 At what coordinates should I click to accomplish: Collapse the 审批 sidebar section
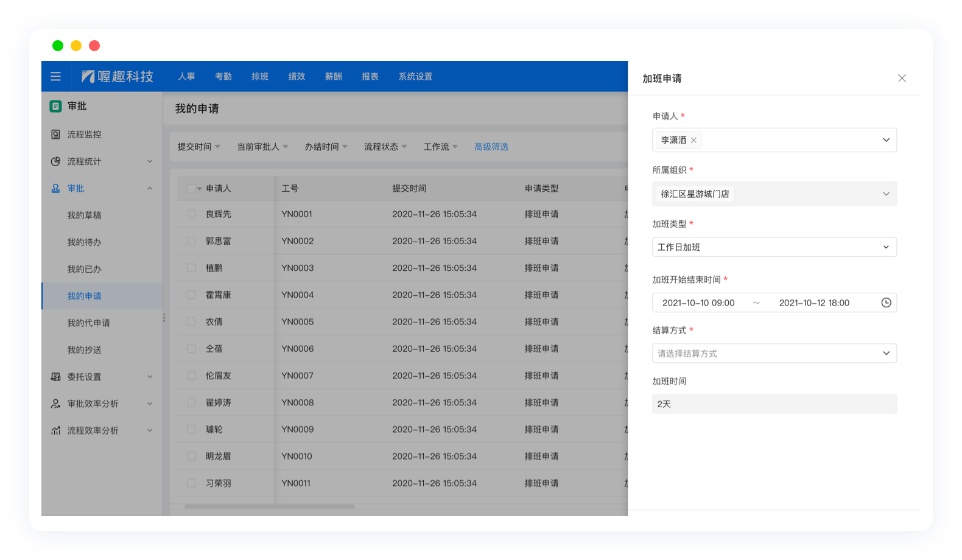(150, 188)
